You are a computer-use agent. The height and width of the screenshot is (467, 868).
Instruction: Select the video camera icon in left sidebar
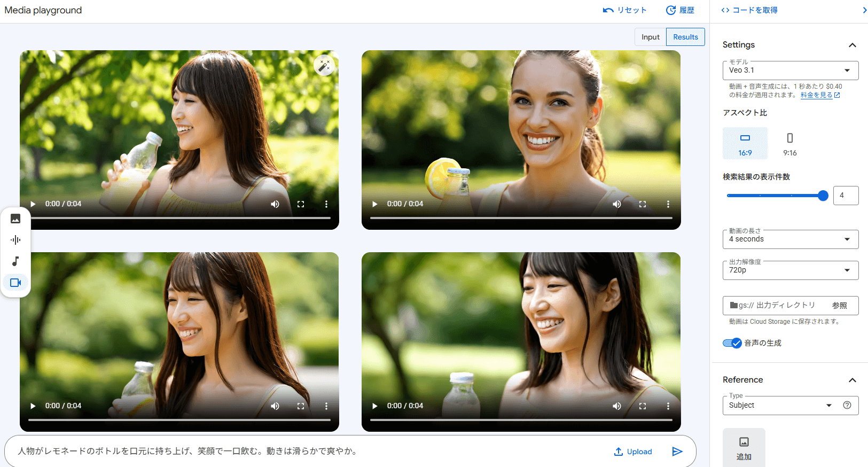click(x=15, y=283)
